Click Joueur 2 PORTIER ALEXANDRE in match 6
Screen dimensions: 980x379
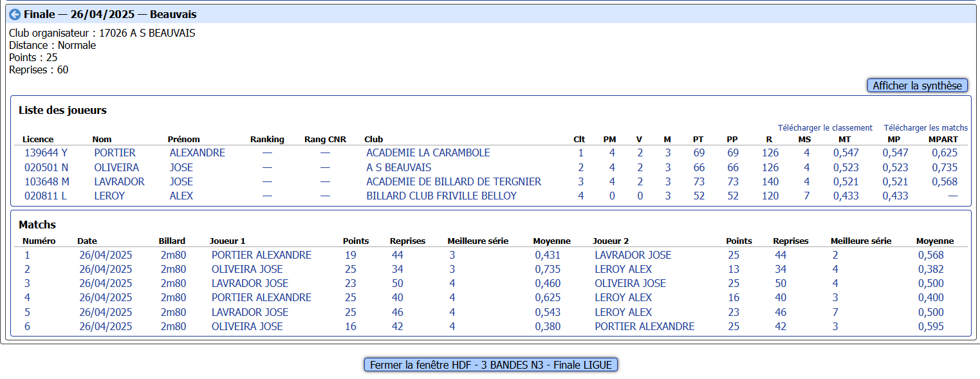(644, 326)
